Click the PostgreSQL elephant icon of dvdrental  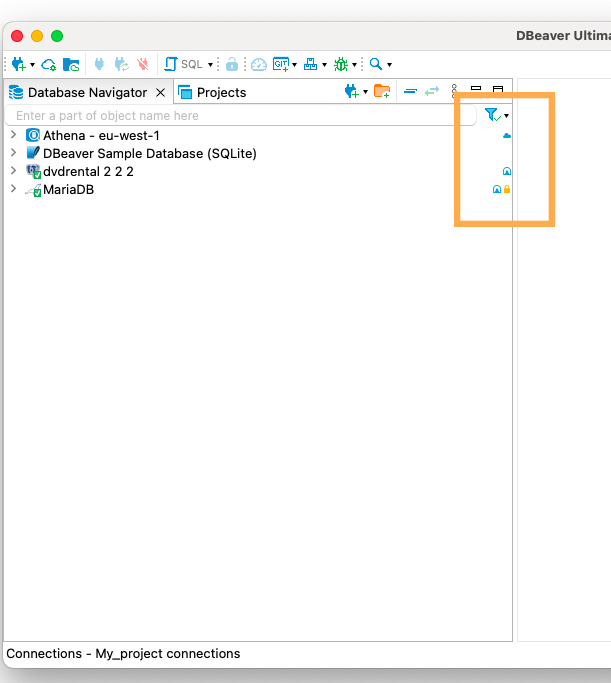pos(33,171)
